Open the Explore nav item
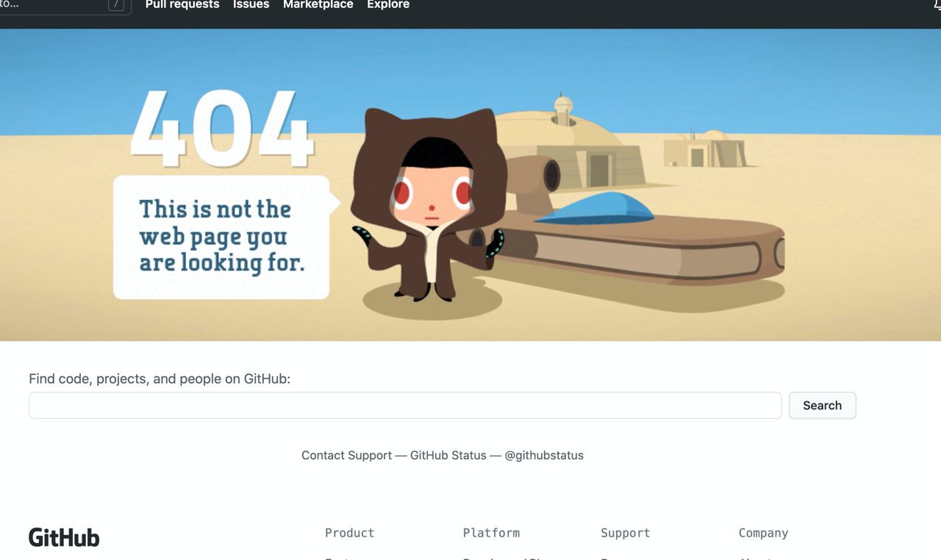 [388, 4]
